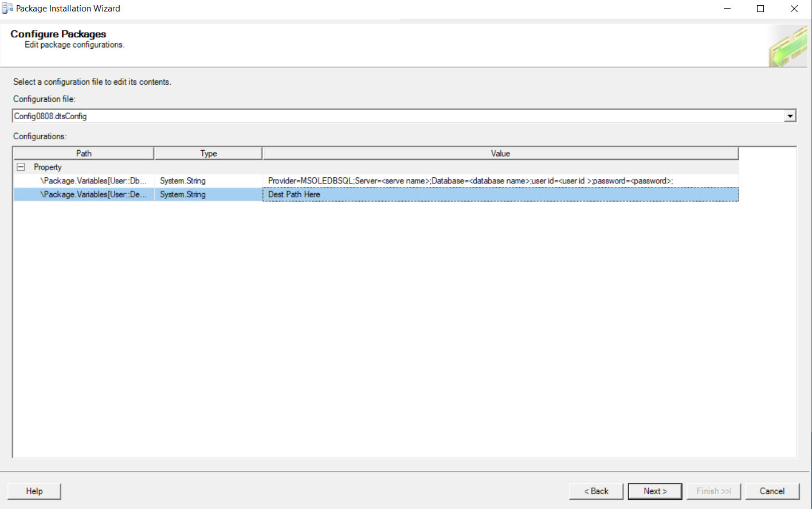The width and height of the screenshot is (812, 509).
Task: Select the Property group header row
Action: click(48, 167)
